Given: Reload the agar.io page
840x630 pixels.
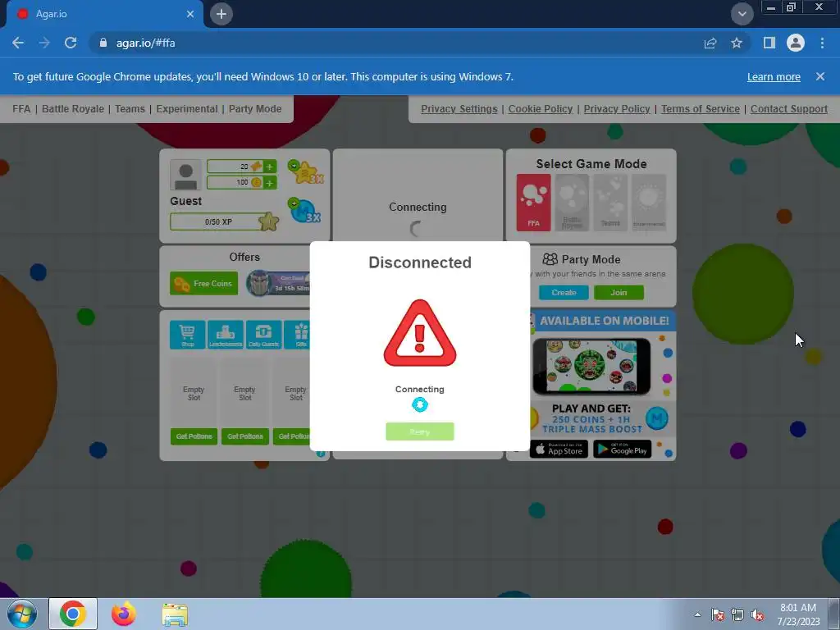Looking at the screenshot, I should click(x=71, y=43).
